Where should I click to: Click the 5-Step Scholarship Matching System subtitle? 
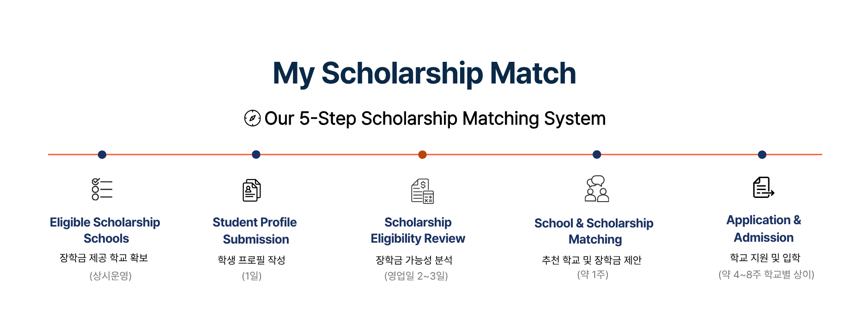pos(435,119)
